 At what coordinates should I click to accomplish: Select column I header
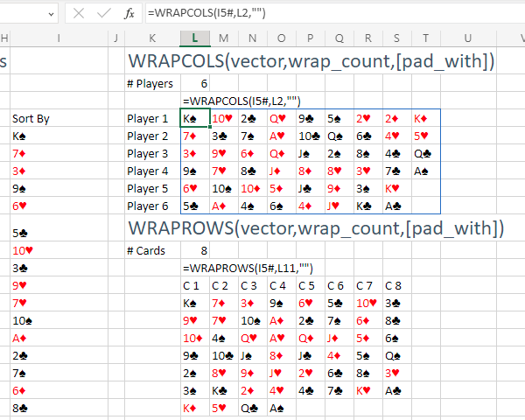58,38
